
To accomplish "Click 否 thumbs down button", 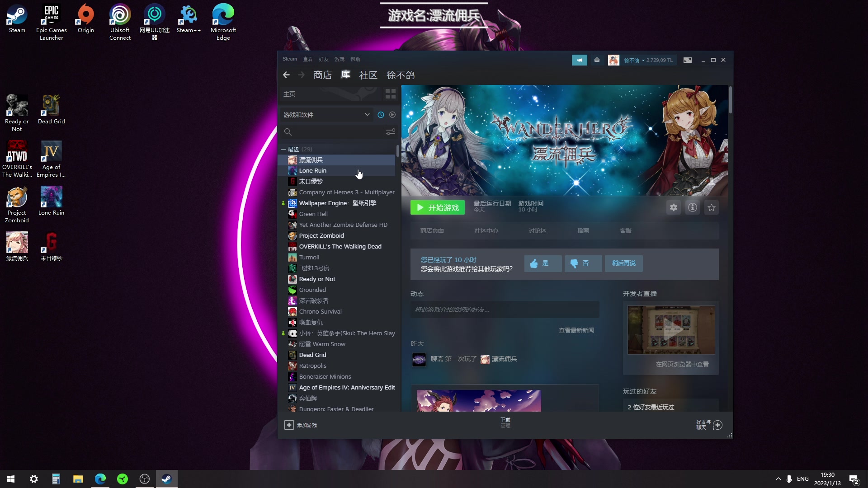I will 583,263.
